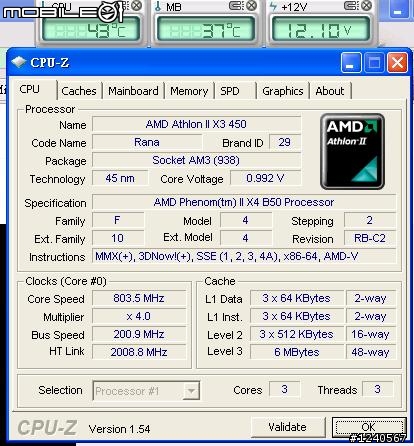Image resolution: width=414 pixels, height=446 pixels.
Task: Click the Core Voltage value 0.992 V
Action: click(x=265, y=178)
